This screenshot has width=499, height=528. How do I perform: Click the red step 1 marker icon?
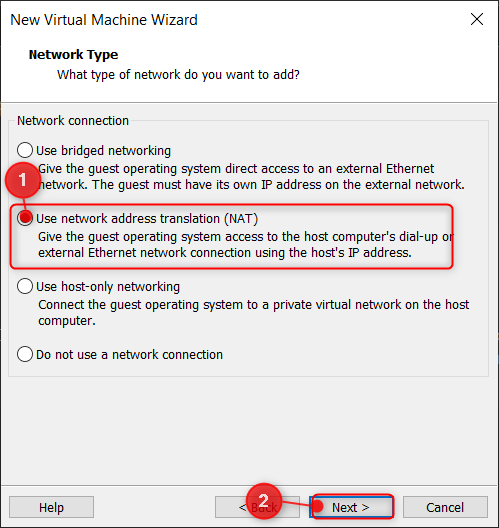[x=23, y=180]
